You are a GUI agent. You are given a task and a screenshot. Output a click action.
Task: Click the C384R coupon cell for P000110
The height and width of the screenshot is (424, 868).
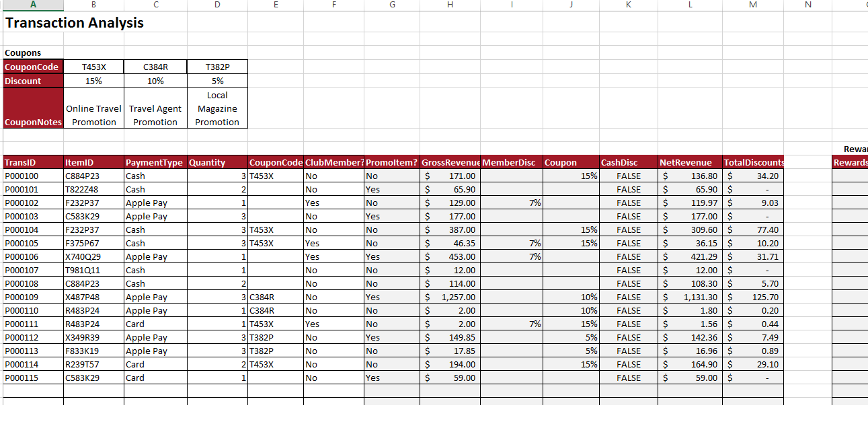coord(275,310)
